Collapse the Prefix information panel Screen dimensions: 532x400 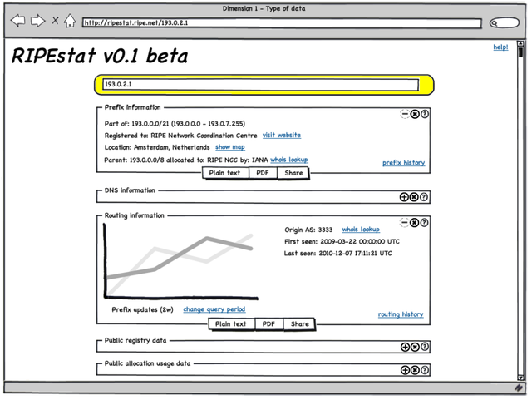(405, 114)
